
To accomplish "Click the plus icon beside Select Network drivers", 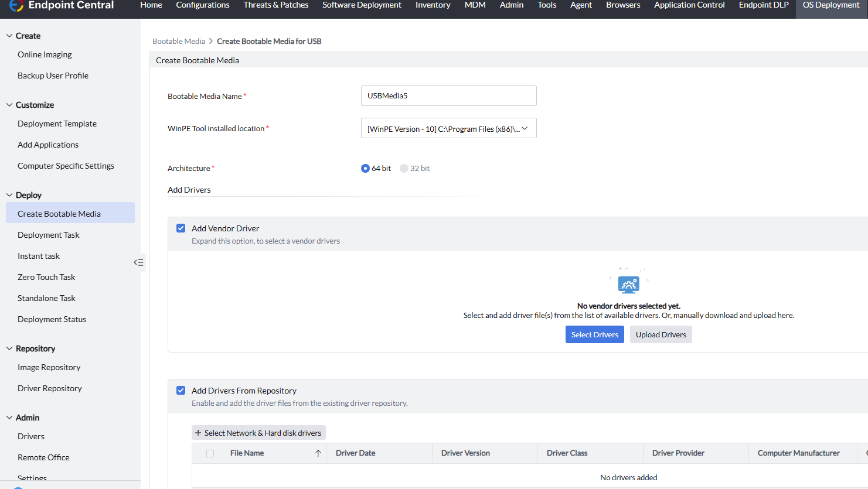I will tap(198, 433).
